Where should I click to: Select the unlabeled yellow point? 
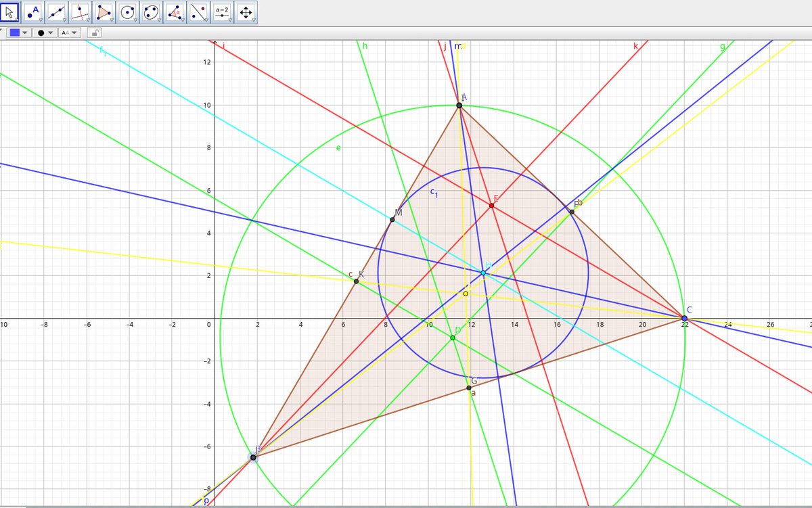click(466, 294)
